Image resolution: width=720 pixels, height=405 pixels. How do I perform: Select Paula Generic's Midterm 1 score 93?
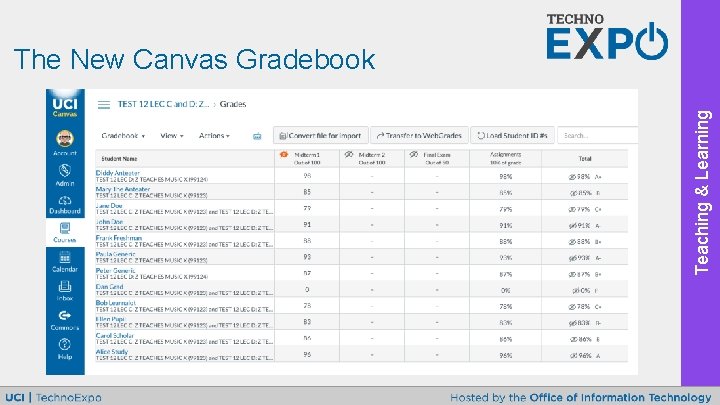307,258
